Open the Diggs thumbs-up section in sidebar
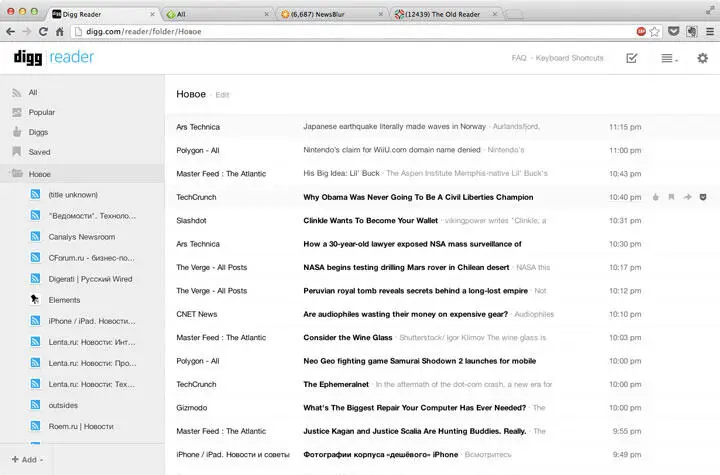 click(40, 132)
